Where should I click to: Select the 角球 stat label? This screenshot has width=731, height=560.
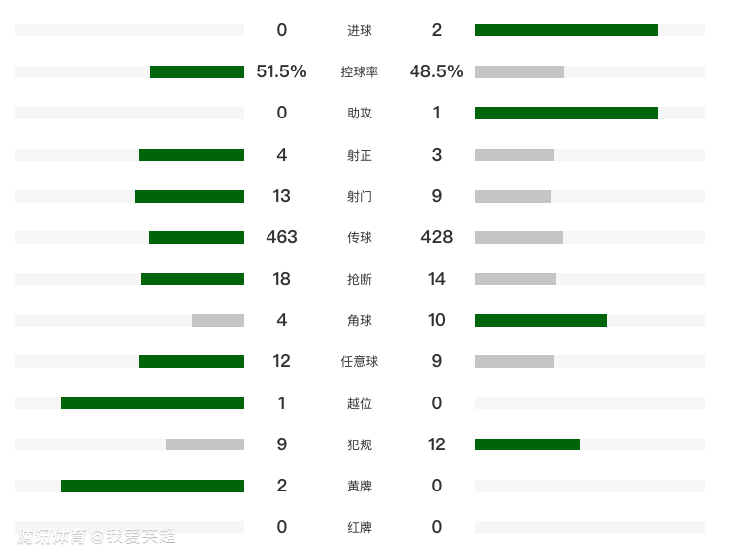(360, 320)
